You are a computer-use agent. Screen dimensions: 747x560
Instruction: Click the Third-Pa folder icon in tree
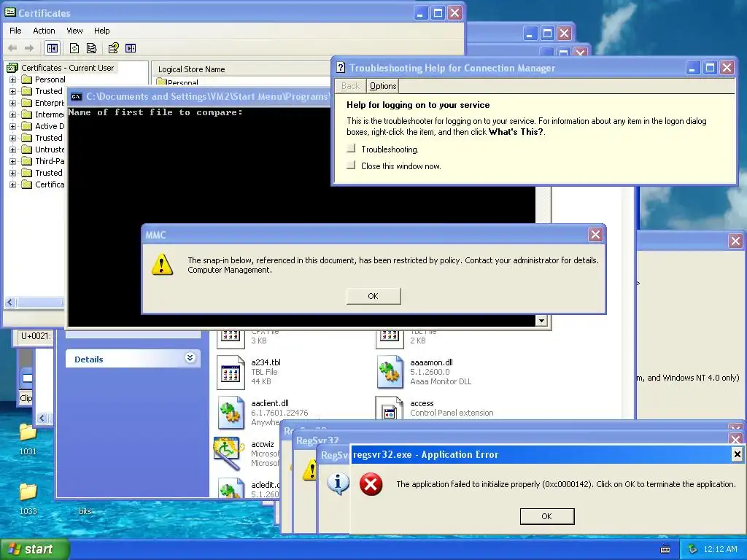tap(27, 161)
